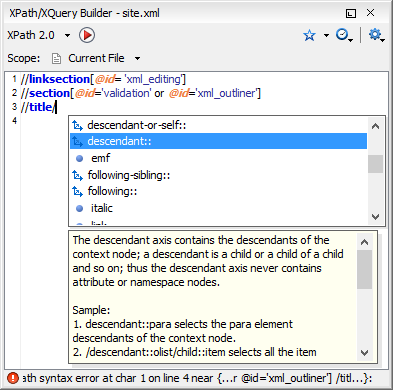Image resolution: width=393 pixels, height=390 pixels.
Task: Choose the highlighted descendant:: proposal
Action: 218,141
